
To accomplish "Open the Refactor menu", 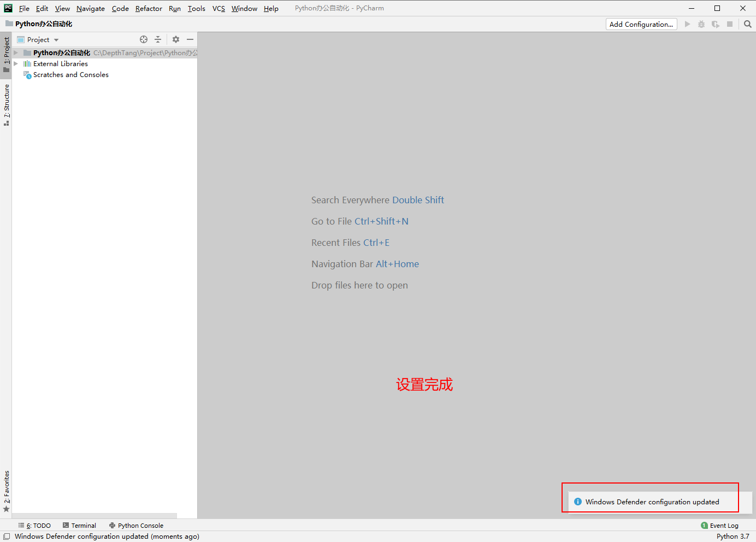I will [x=149, y=8].
